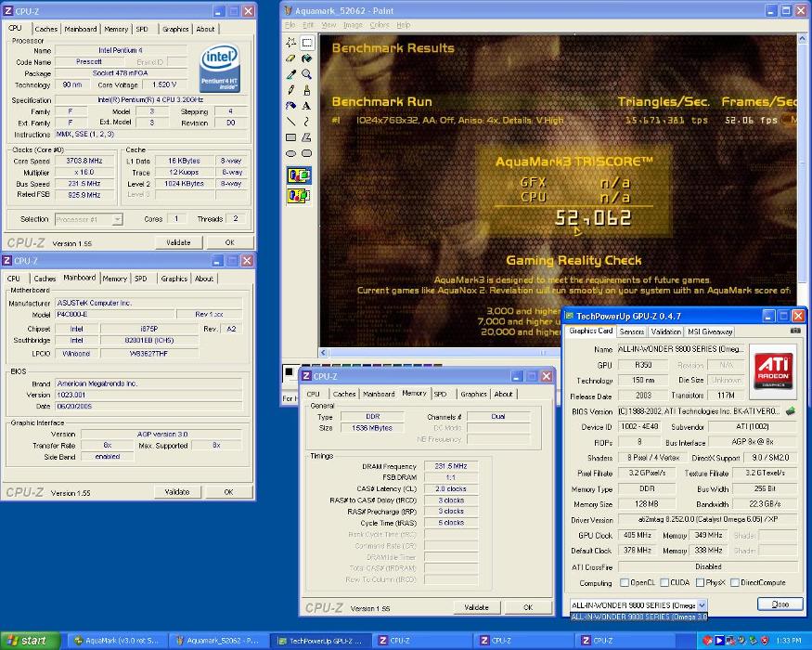
Task: Pick the Curve tool in Paint
Action: (x=307, y=122)
